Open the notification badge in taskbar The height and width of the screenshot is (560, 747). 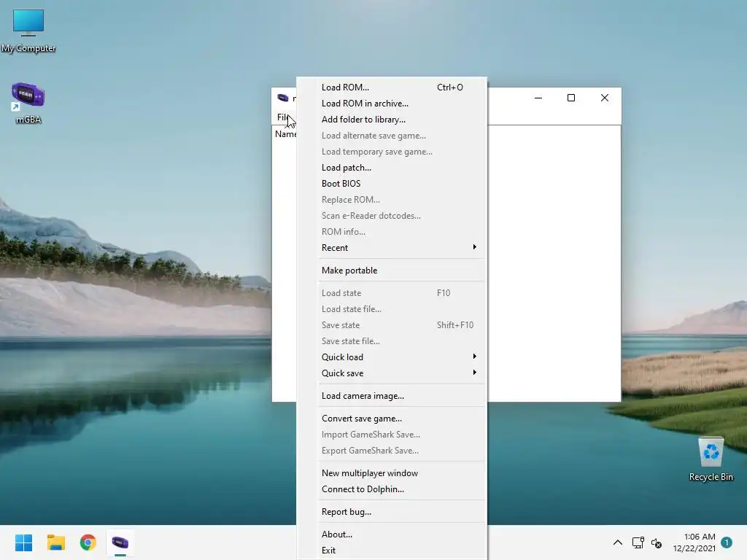[727, 542]
